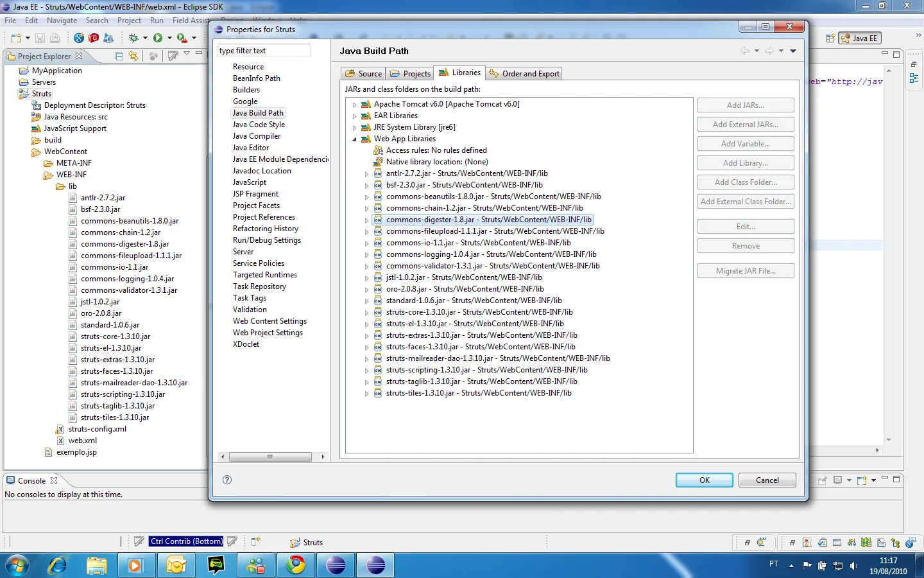Click the New wizard toolbar icon
This screenshot has width=924, height=578.
pos(15,39)
